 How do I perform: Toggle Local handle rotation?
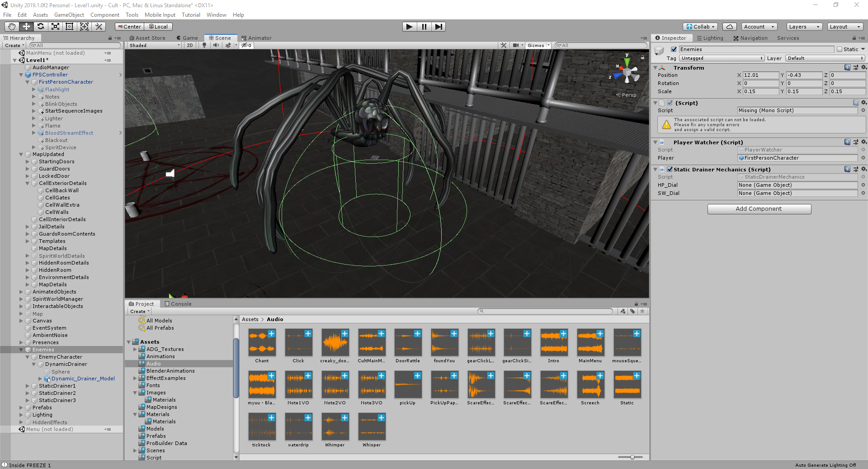pos(159,27)
